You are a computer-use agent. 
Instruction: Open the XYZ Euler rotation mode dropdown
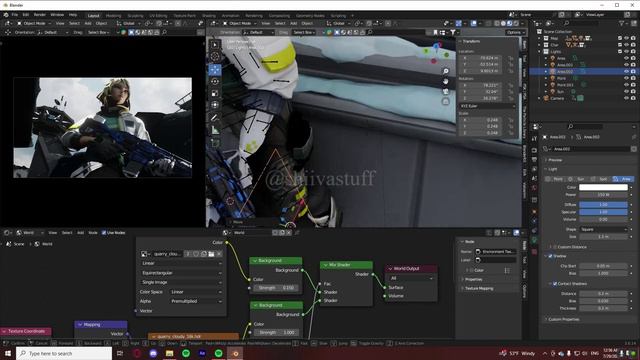click(487, 106)
